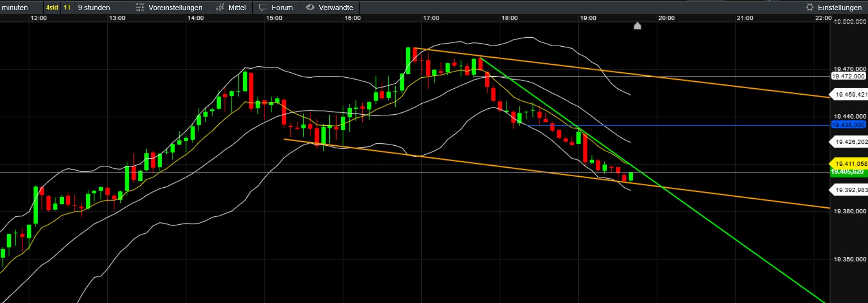Image resolution: width=868 pixels, height=303 pixels.
Task: Click the 17:00 time axis label
Action: (431, 18)
